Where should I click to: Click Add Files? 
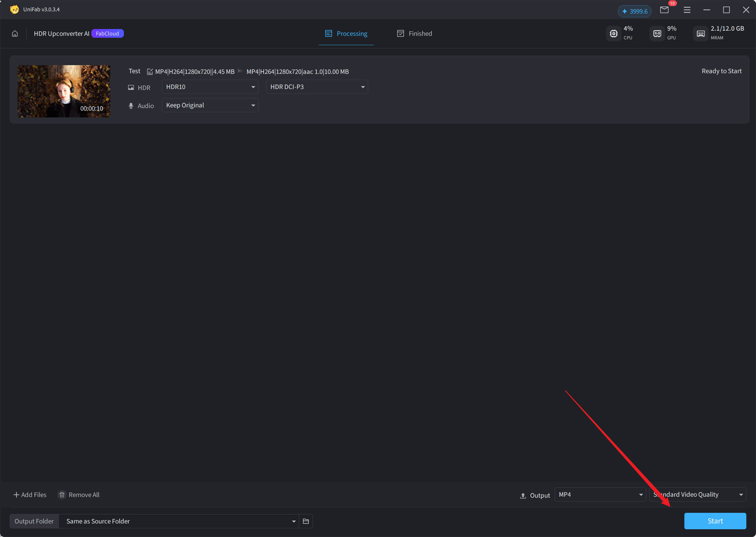point(30,495)
